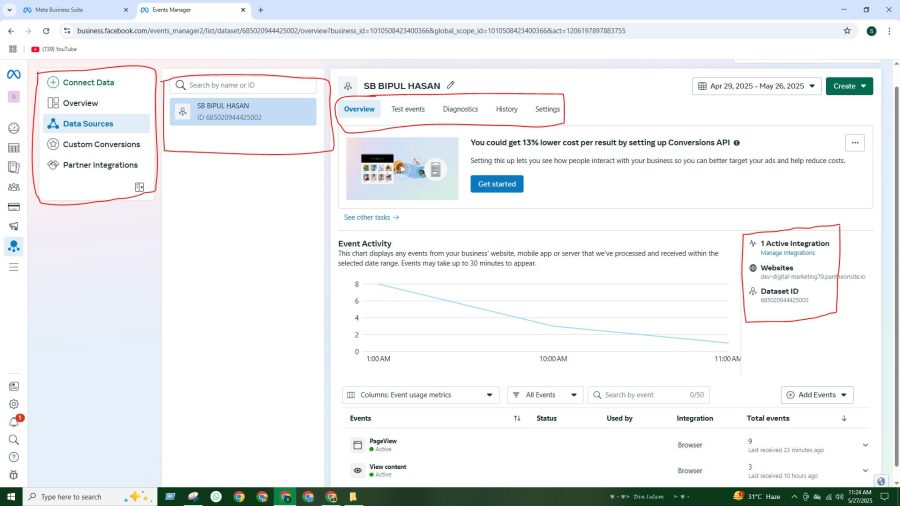Sort by the Events column arrows

click(517, 418)
